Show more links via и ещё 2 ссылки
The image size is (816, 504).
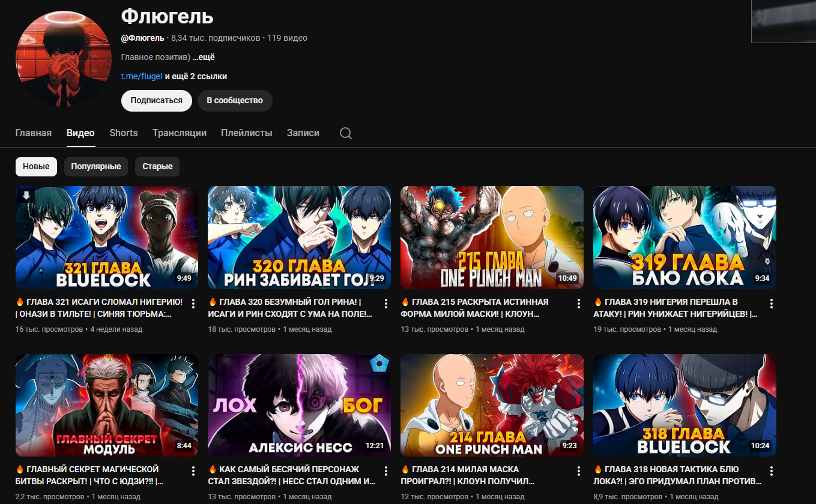(x=196, y=77)
